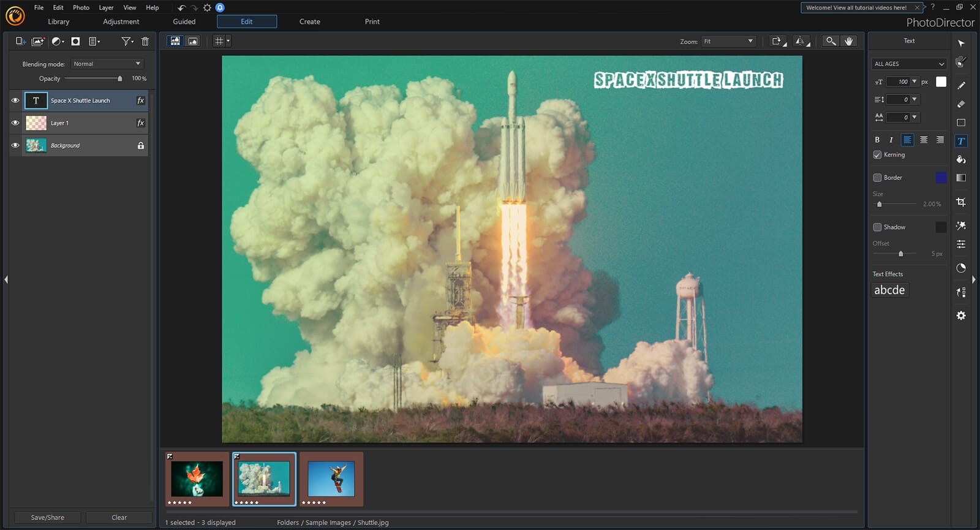980x530 pixels.
Task: Select the magic wand tool
Action: tap(961, 225)
